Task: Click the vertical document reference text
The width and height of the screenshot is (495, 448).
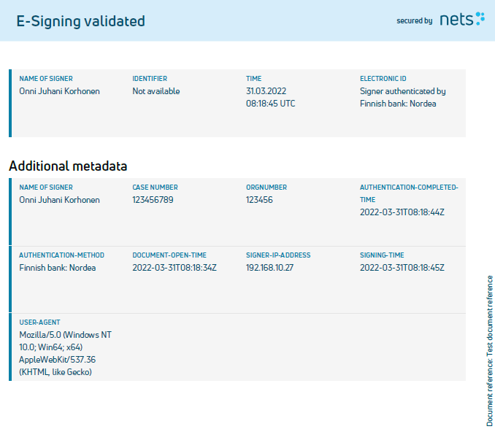Action: 490,351
